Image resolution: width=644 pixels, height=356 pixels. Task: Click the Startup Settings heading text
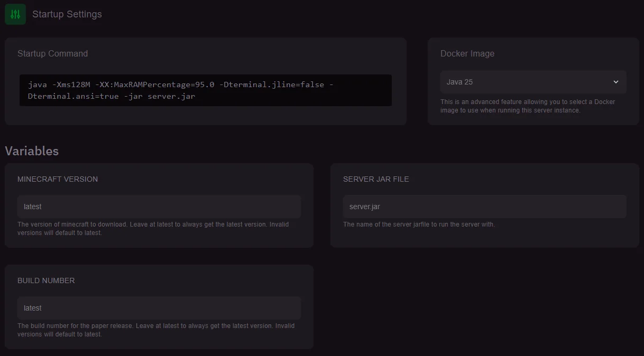67,14
